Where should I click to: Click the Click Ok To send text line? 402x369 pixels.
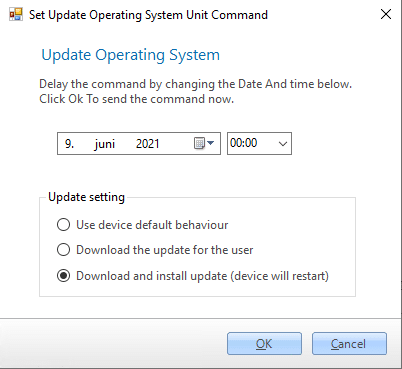137,99
